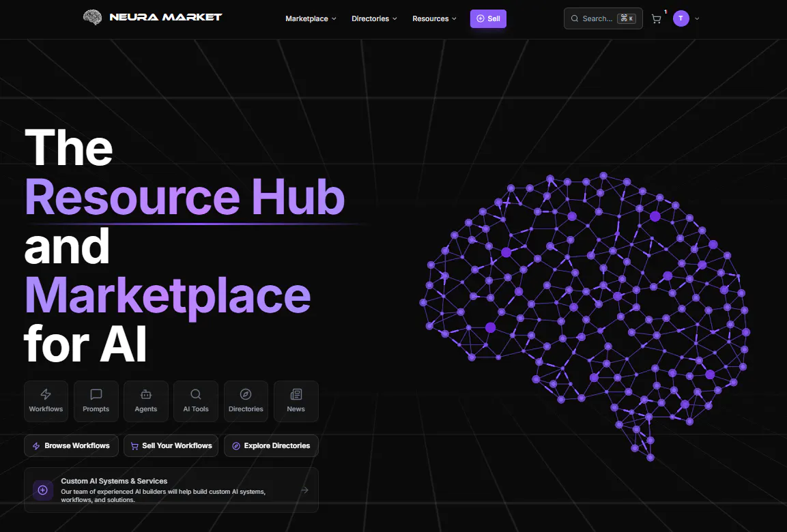Click the ⌘K shortcut badge
The image size is (787, 532).
(627, 18)
